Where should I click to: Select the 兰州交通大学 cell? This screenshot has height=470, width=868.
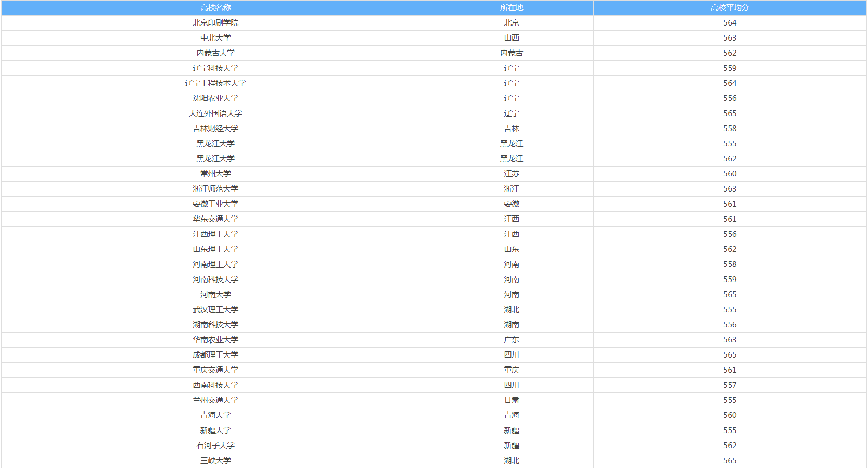215,400
